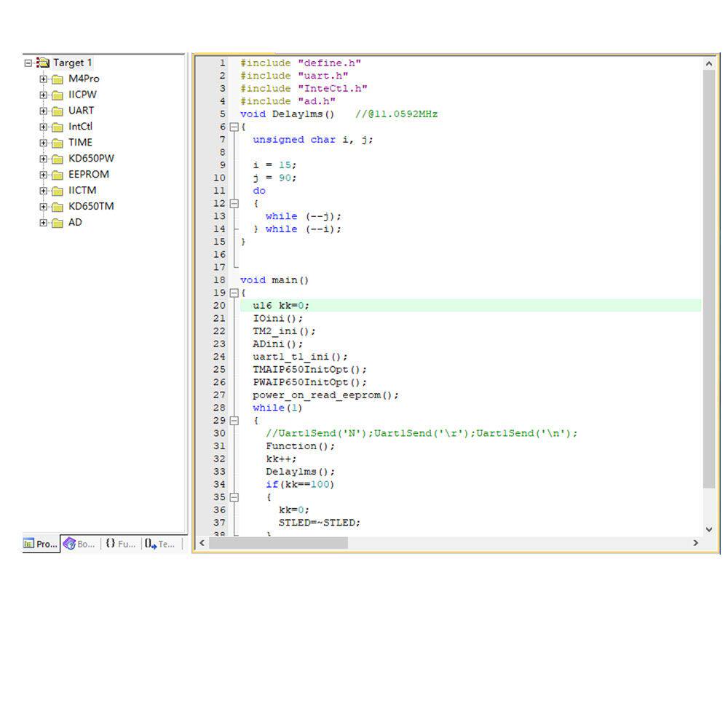The height and width of the screenshot is (728, 728).
Task: Collapse the do-while fold at line 12
Action: pyautogui.click(x=234, y=204)
